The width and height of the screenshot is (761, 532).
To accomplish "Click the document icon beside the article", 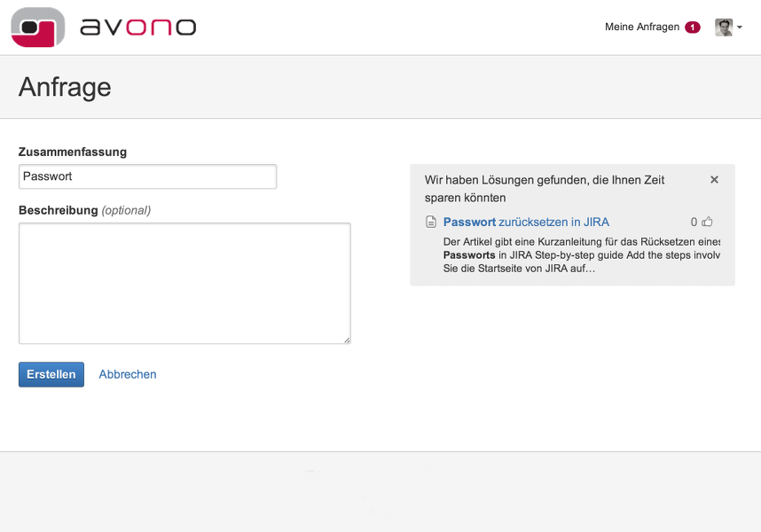I will [x=431, y=223].
